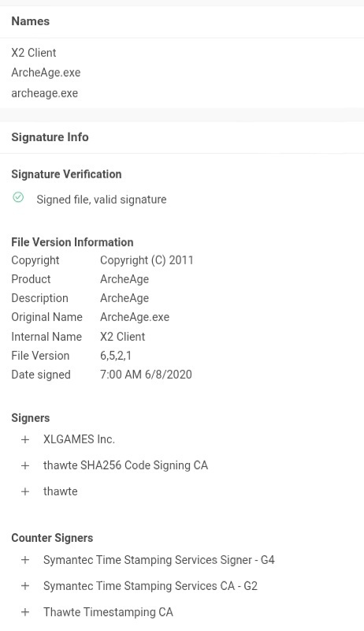The image size is (364, 631).
Task: Click the Signed file, valid signature text
Action: tap(102, 200)
